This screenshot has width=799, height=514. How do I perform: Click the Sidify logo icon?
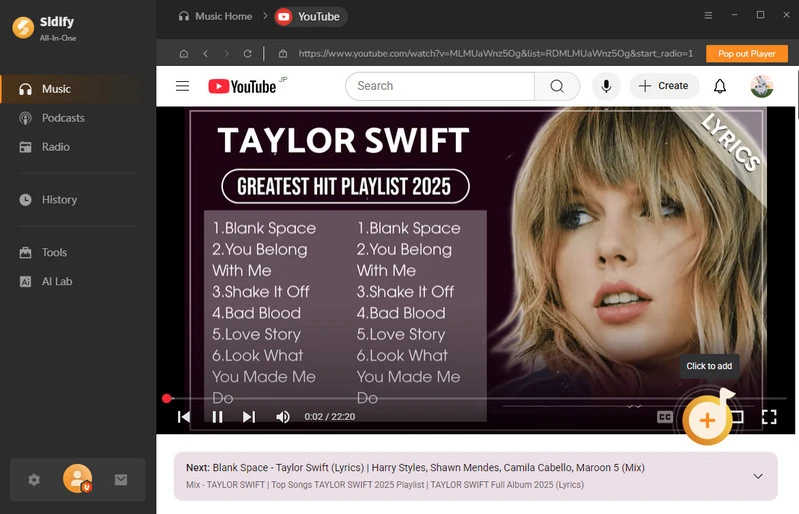tap(23, 28)
